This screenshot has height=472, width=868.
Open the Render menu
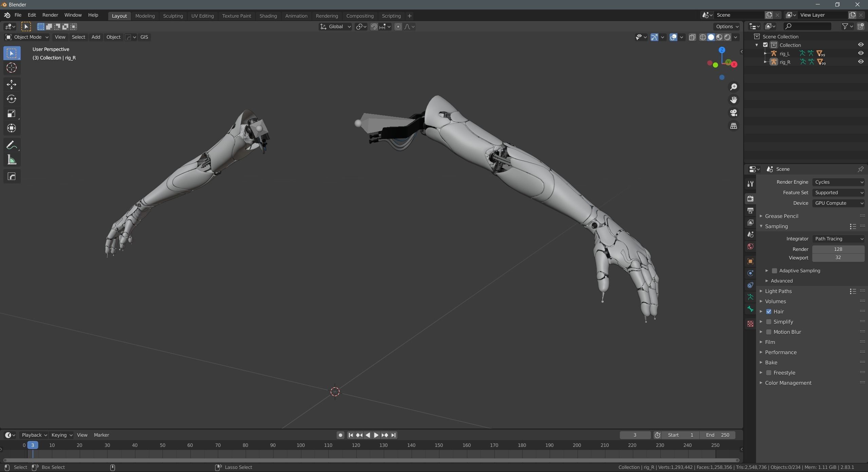coord(50,15)
